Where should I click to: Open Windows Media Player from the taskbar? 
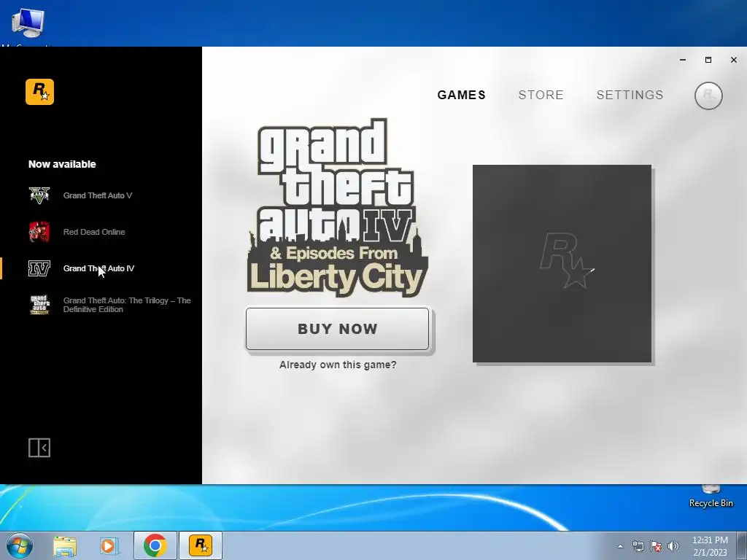pyautogui.click(x=109, y=545)
